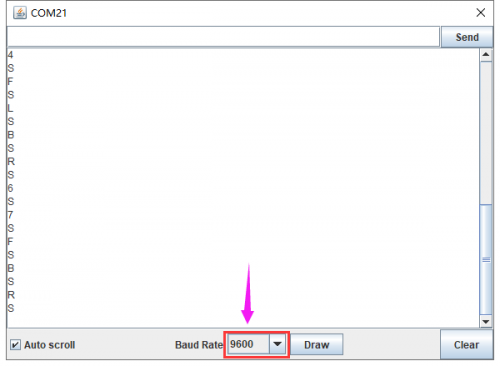
Task: Clear the serial output with Clear
Action: 466,345
